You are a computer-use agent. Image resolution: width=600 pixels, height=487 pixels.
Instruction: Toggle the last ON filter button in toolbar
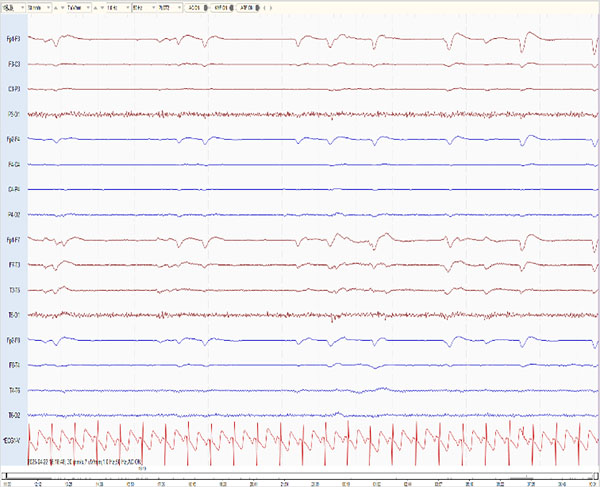(249, 5)
